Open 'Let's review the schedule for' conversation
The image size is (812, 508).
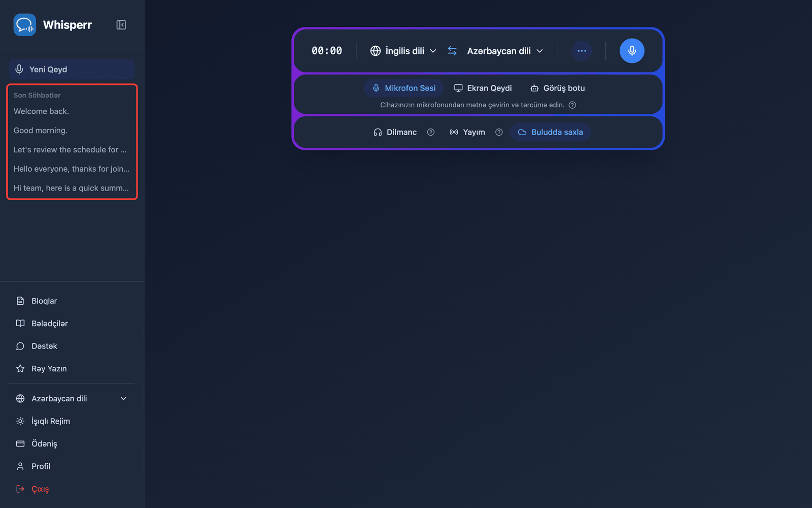[72, 150]
